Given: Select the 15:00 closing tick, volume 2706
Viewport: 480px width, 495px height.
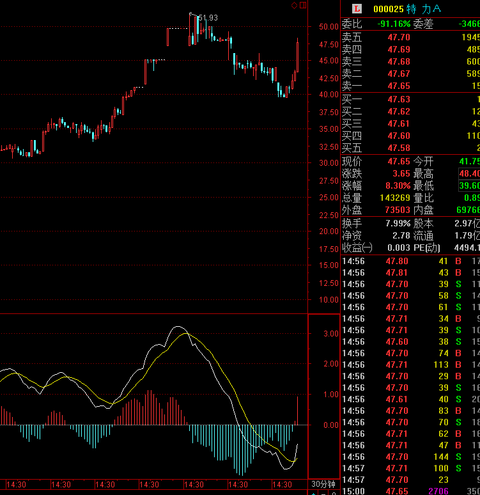Looking at the screenshot, I should click(411, 491).
